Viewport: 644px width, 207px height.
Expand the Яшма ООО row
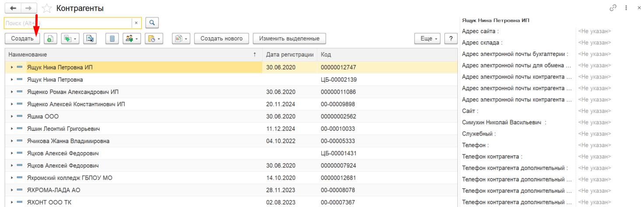pos(12,117)
